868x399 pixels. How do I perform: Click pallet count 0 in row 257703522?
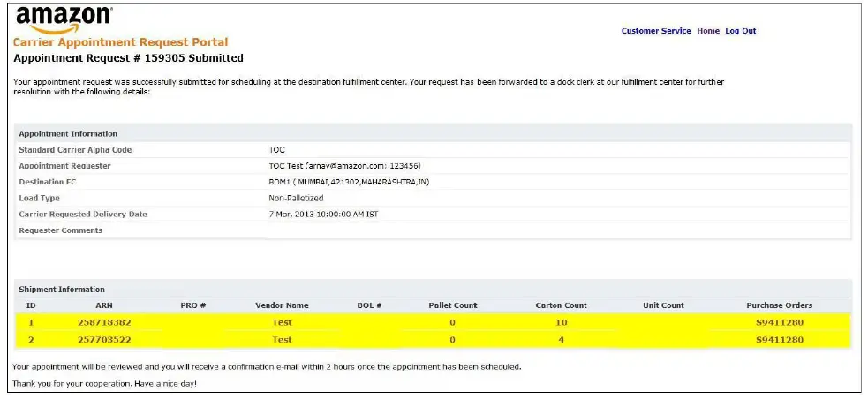[x=452, y=340]
